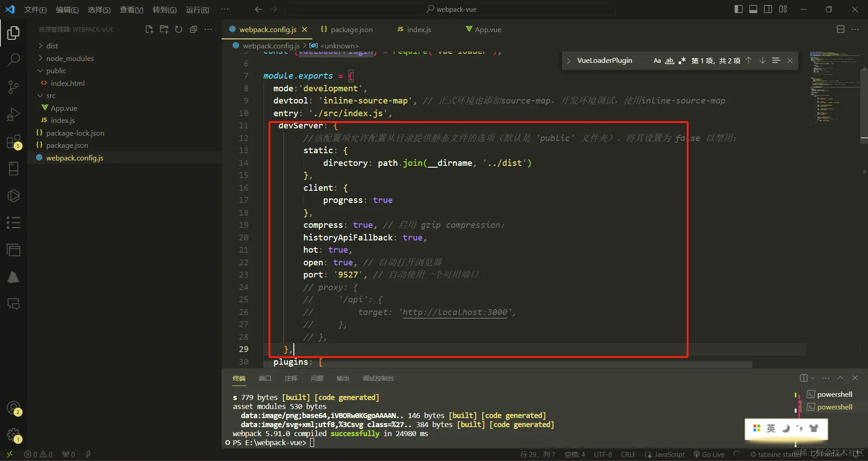This screenshot has width=868, height=461.
Task: Go to next find match
Action: point(762,61)
